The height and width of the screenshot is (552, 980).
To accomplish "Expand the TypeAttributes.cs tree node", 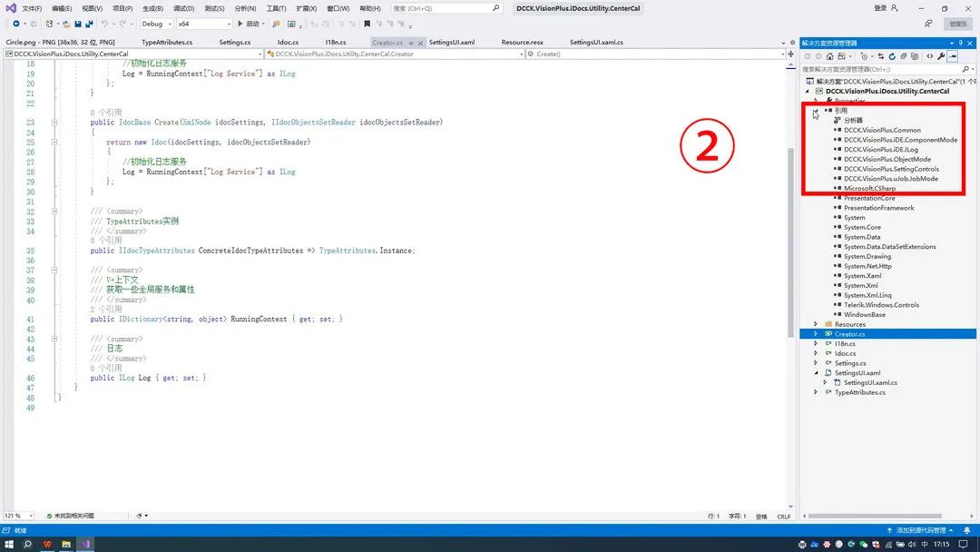I will [817, 392].
